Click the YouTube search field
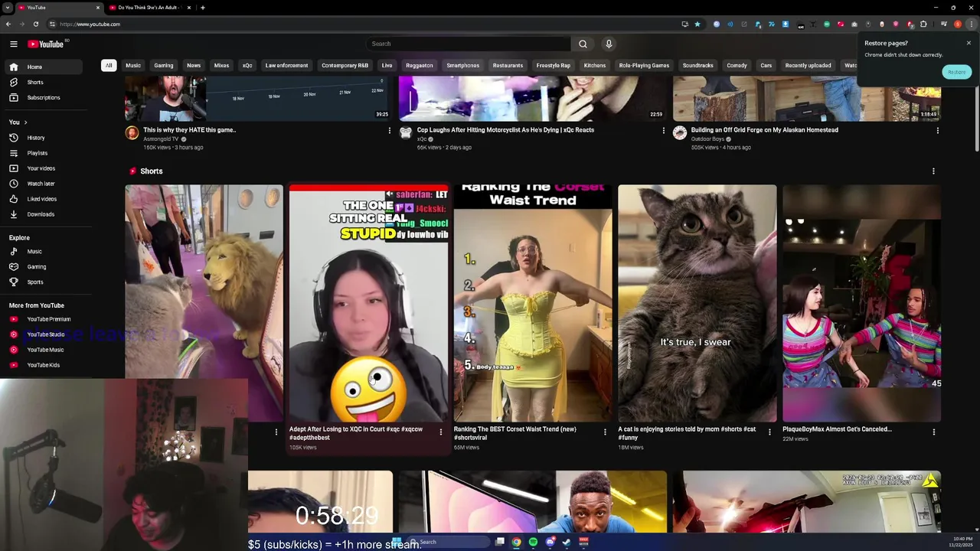The width and height of the screenshot is (980, 551). point(468,44)
